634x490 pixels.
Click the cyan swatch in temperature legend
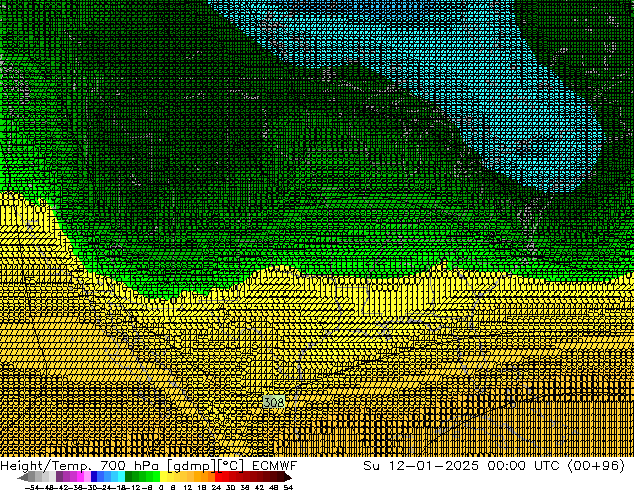point(121,477)
